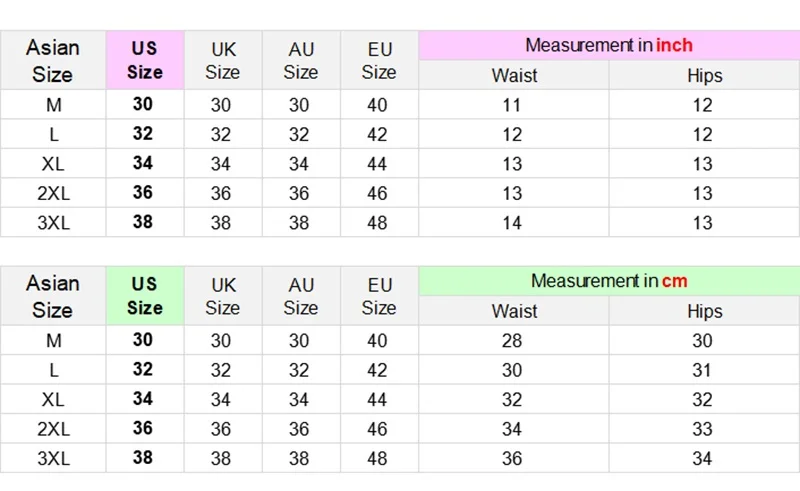
Task: Click hips value 34 in the cm table
Action: [703, 459]
